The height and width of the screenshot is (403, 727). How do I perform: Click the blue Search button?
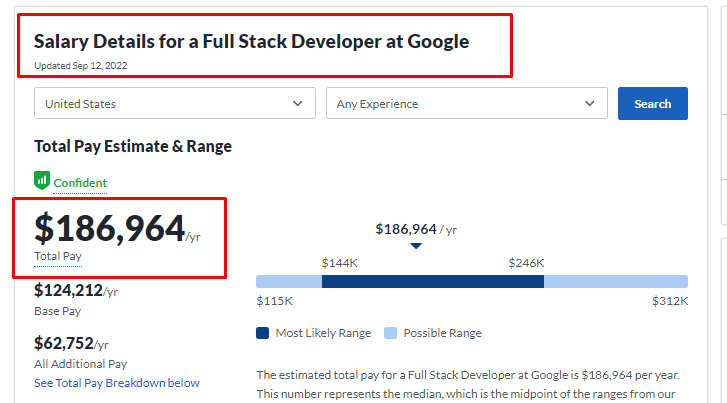coord(653,103)
